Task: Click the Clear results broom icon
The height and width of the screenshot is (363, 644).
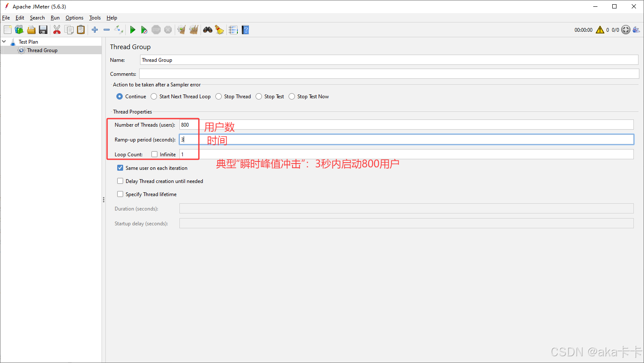Action: [182, 30]
